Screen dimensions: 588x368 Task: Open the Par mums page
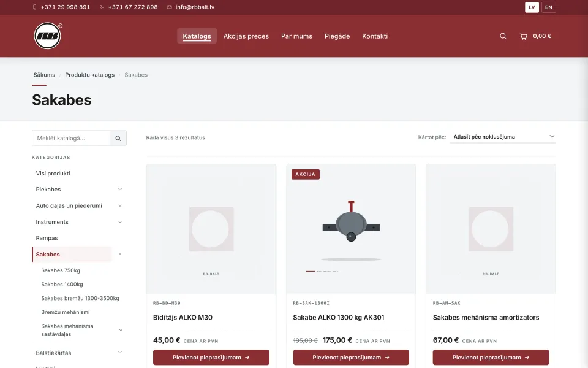click(296, 36)
